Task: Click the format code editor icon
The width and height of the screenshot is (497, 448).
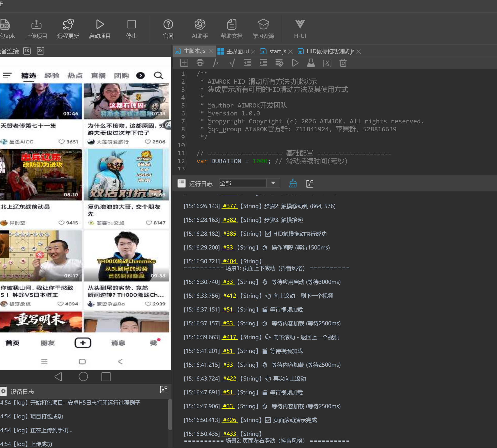Action: click(x=279, y=63)
